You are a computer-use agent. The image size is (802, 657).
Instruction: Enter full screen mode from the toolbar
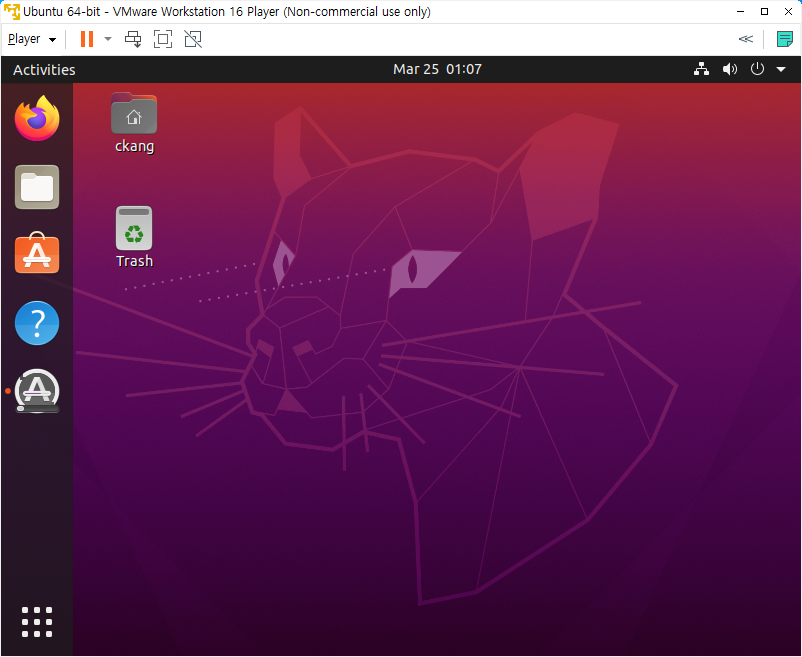(x=163, y=39)
